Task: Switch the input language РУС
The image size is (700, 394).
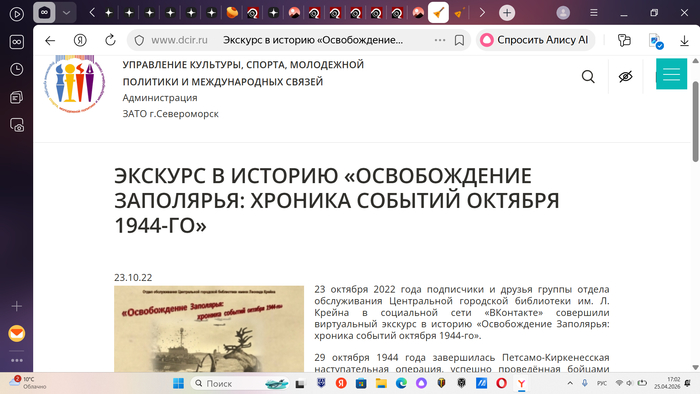Action: tap(602, 383)
